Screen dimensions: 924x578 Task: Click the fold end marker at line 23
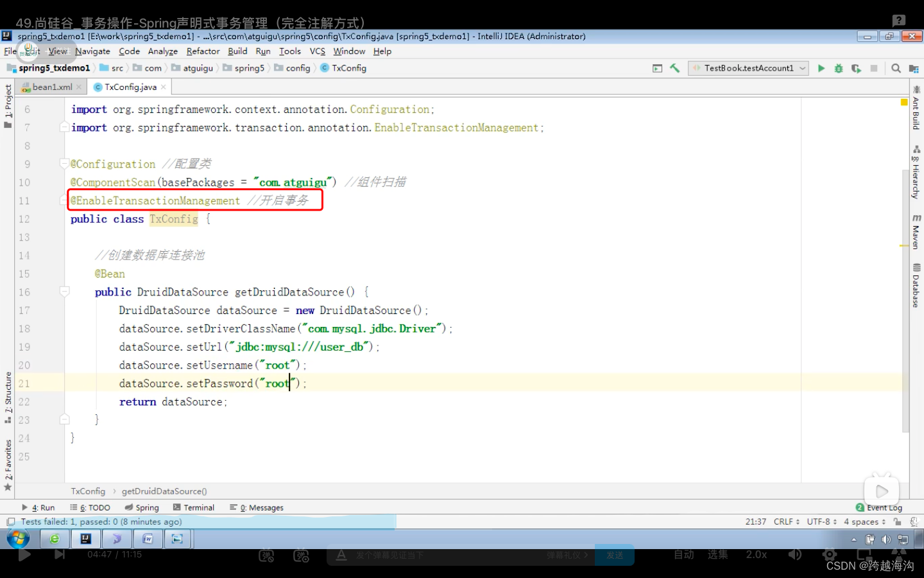[x=64, y=419]
